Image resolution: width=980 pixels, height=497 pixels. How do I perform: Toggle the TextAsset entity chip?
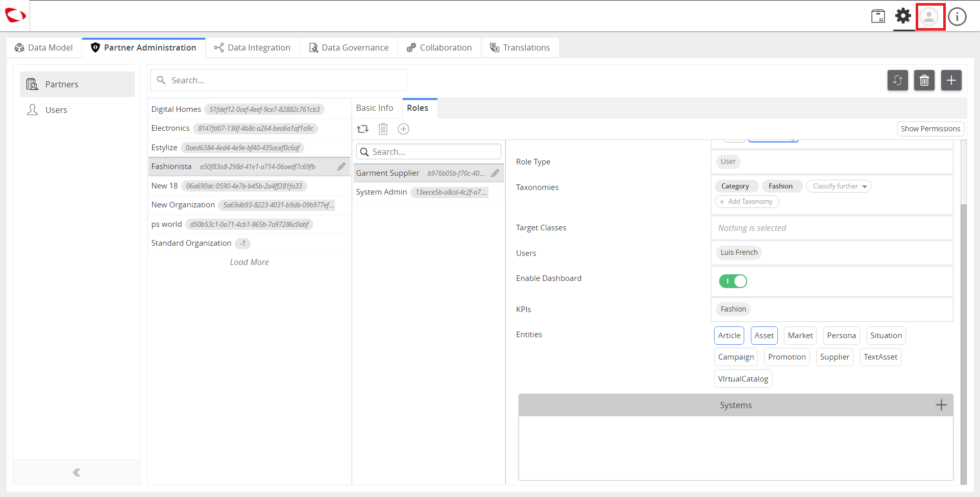(880, 357)
